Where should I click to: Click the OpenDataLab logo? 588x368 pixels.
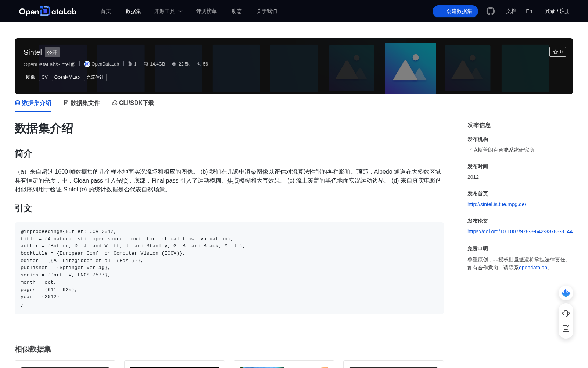click(x=48, y=11)
